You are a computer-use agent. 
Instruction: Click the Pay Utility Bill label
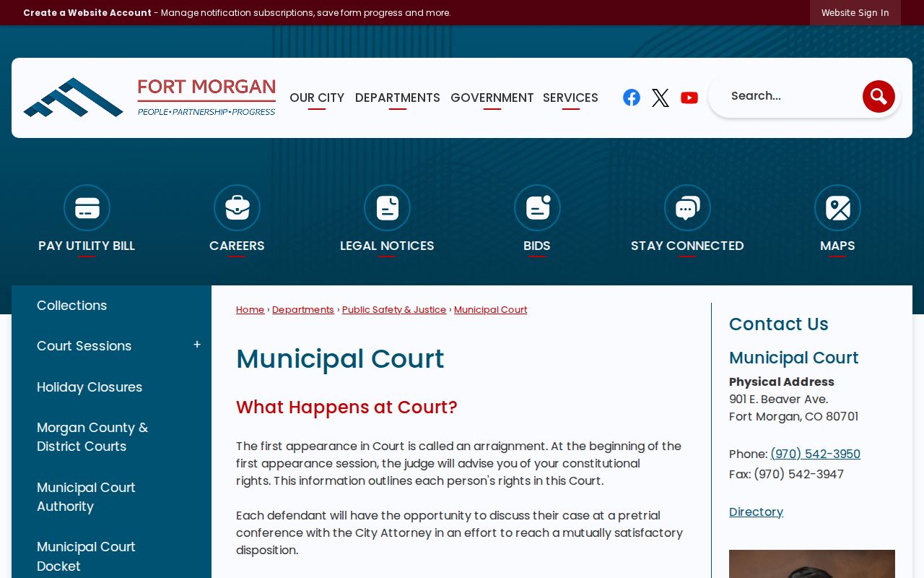87,246
